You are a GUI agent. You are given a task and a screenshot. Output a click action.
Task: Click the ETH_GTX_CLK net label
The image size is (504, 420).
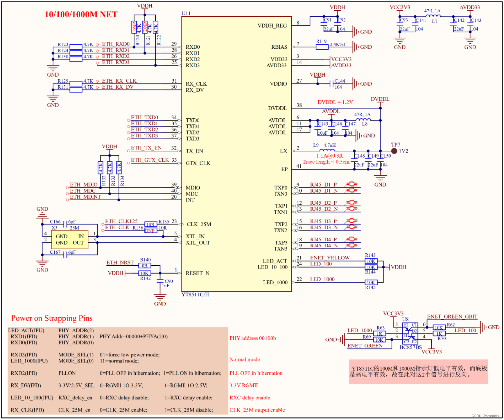point(150,160)
